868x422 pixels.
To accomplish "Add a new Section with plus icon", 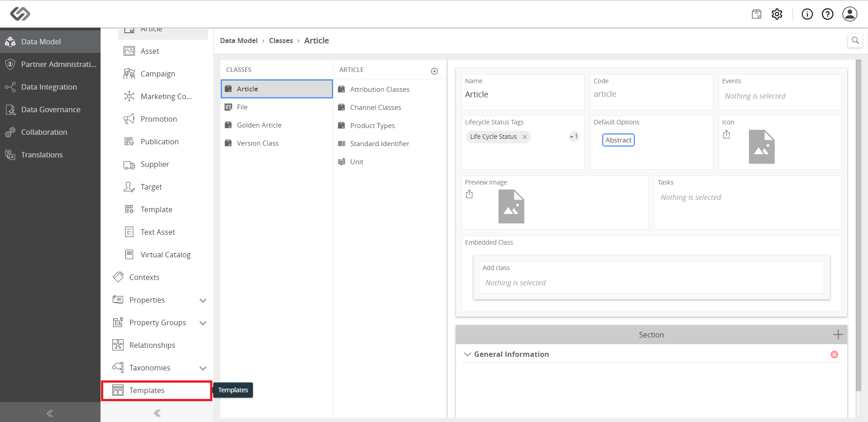I will (x=838, y=334).
